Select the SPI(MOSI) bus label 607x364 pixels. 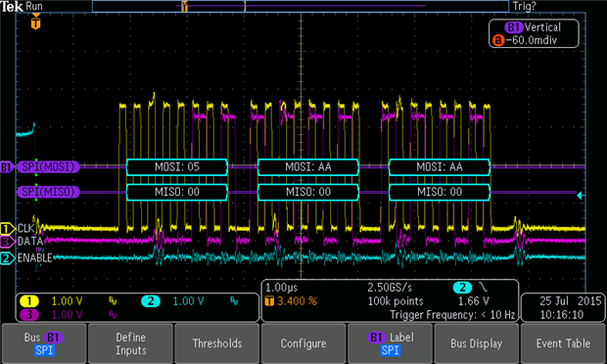point(48,166)
